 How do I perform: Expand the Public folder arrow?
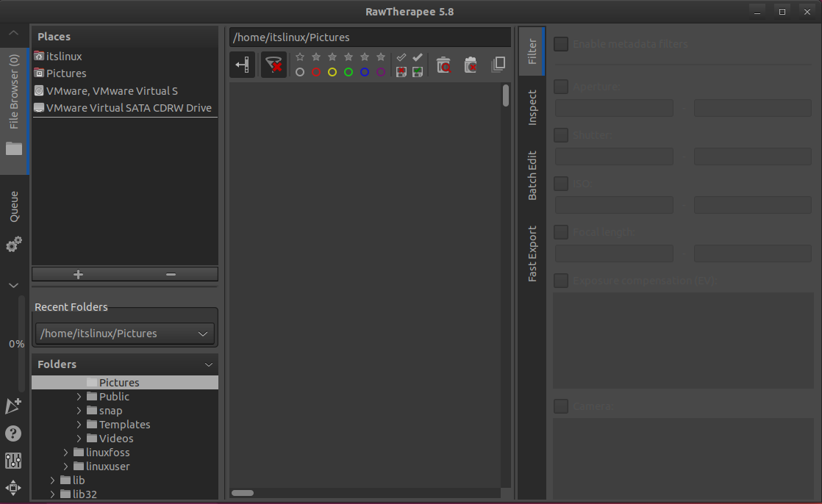(79, 397)
